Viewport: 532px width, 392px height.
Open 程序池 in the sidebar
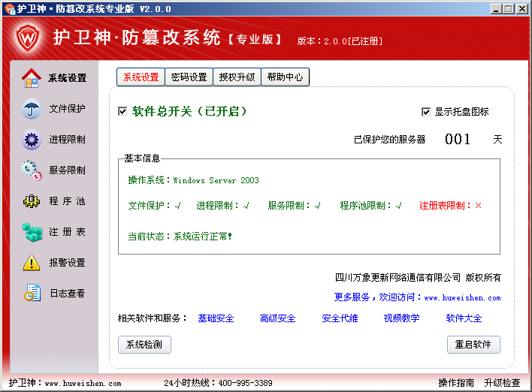click(67, 201)
